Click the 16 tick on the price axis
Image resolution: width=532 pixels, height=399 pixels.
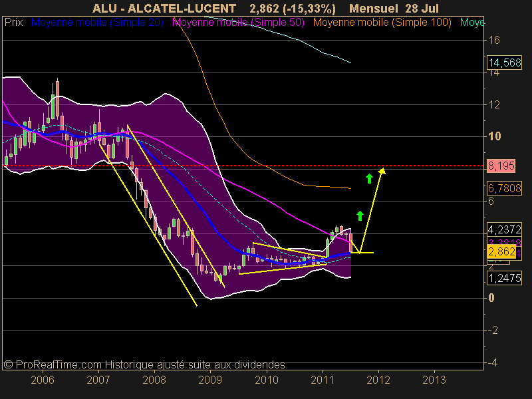(494, 40)
